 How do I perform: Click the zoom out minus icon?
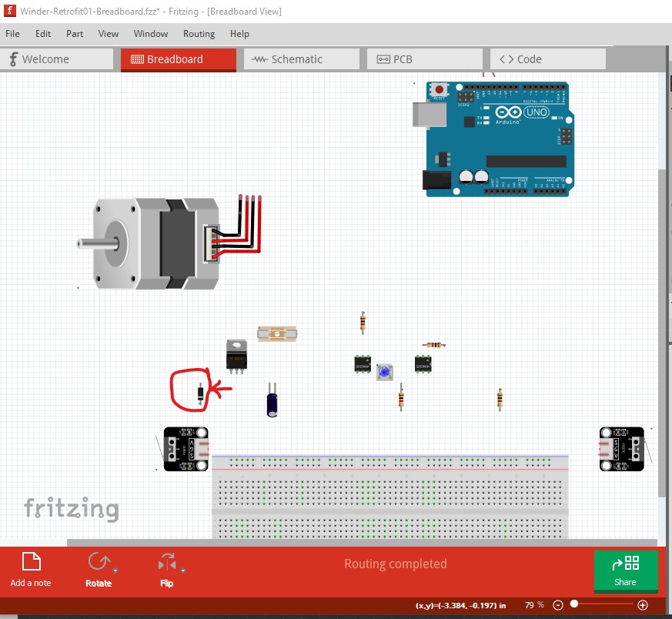pyautogui.click(x=557, y=605)
